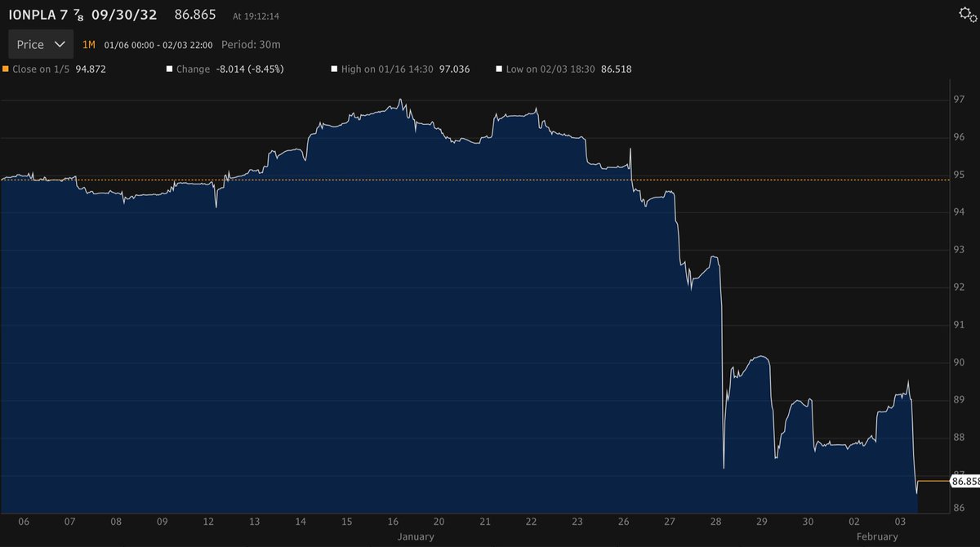Click the 89 price axis label
This screenshot has height=547, width=980.
click(x=960, y=400)
